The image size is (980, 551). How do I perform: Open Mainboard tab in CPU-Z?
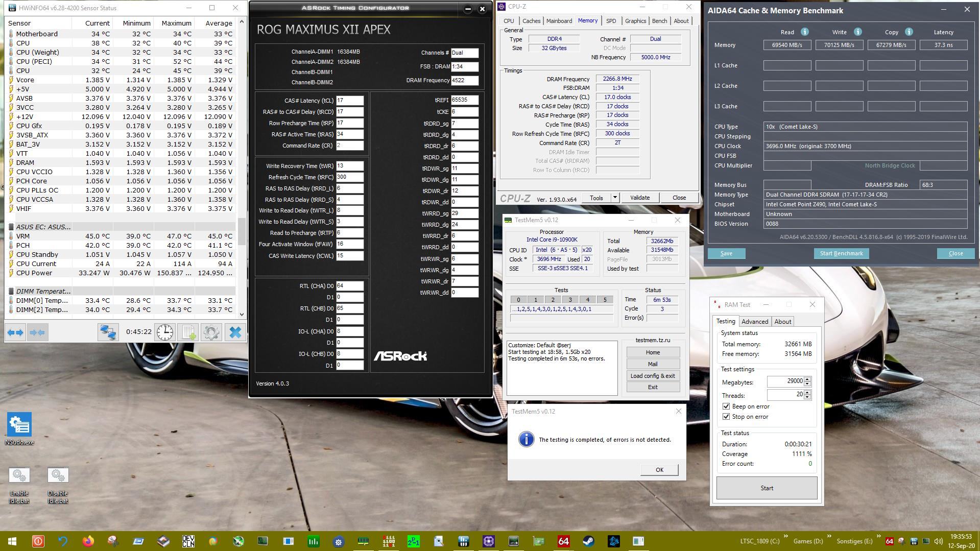(x=559, y=21)
